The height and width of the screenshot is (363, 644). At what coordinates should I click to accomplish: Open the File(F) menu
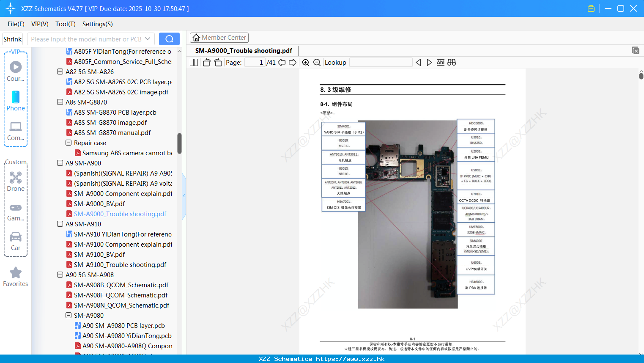coord(16,24)
